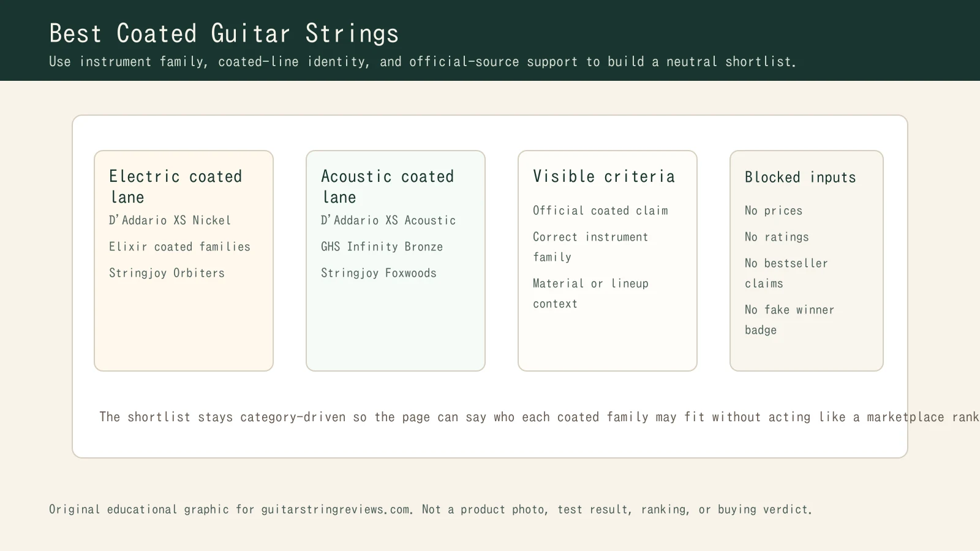Click the Blocked inputs heading
Image resolution: width=980 pixels, height=551 pixels.
click(800, 178)
